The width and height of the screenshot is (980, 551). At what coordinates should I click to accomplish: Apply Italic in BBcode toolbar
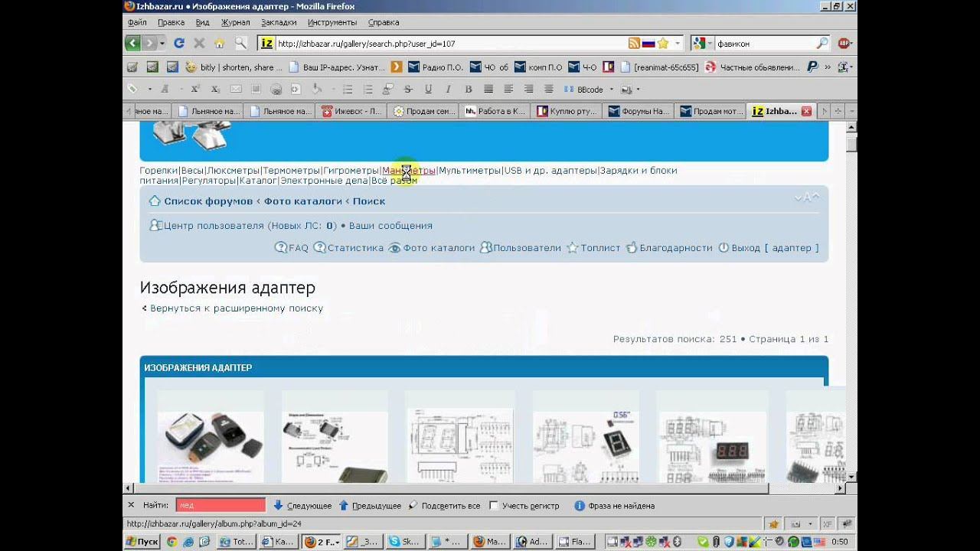[448, 89]
